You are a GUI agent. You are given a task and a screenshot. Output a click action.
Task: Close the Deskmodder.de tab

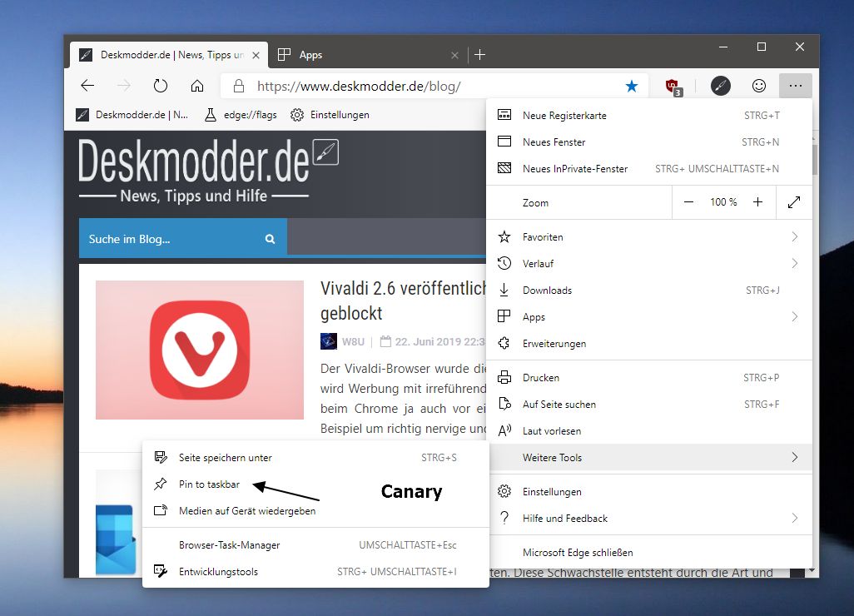click(x=256, y=55)
